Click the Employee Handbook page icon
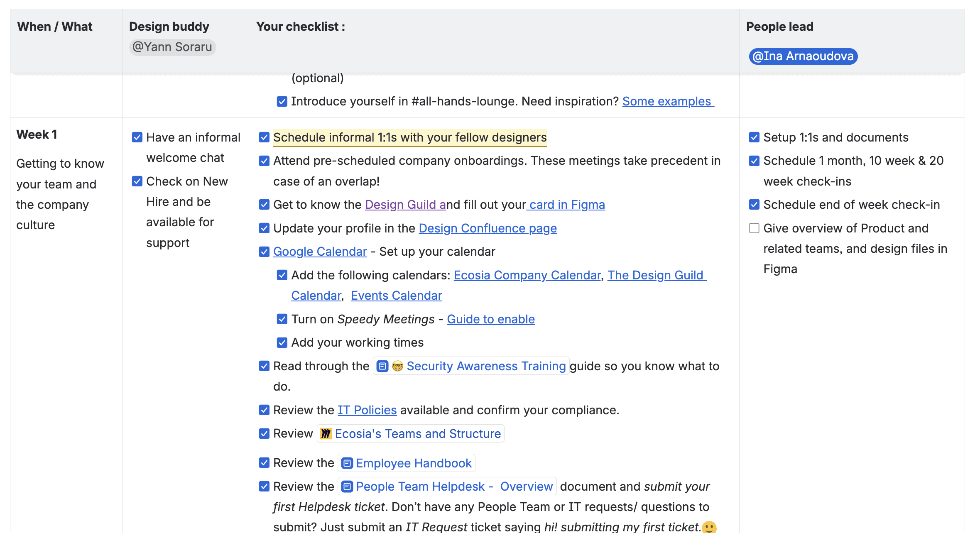 point(347,463)
